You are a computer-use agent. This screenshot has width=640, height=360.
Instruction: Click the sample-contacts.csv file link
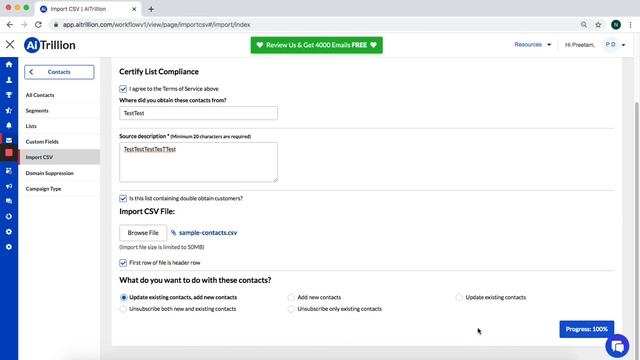[208, 233]
